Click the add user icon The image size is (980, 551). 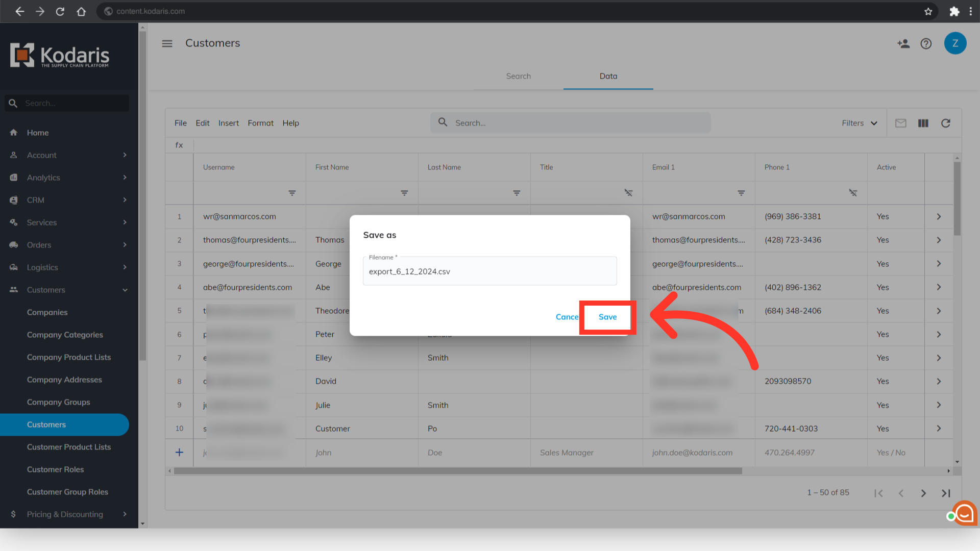(x=903, y=44)
